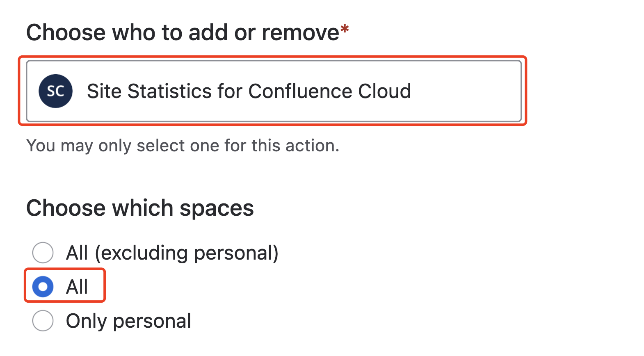Click the 'All' option label text
Image resolution: width=644 pixels, height=356 pixels.
tap(77, 286)
